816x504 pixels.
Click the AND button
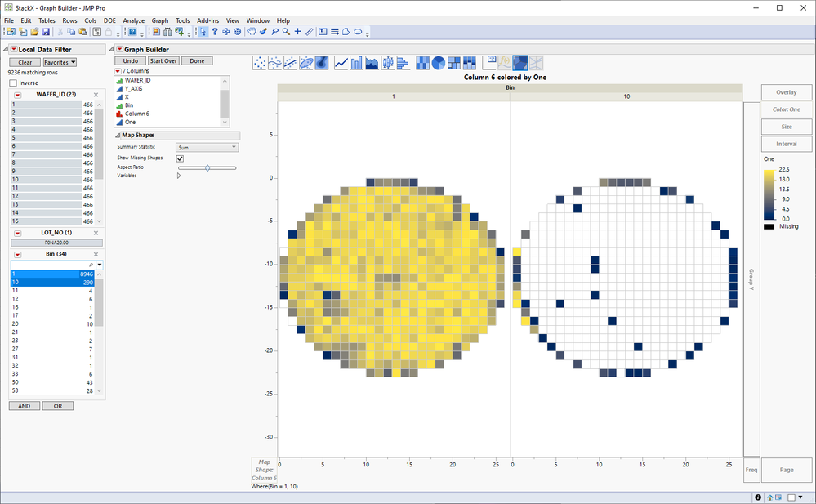click(x=25, y=406)
